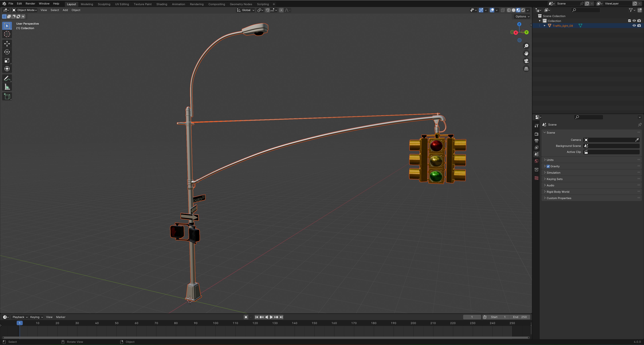This screenshot has height=345, width=644.
Task: Toggle proportional editing
Action: pyautogui.click(x=282, y=10)
